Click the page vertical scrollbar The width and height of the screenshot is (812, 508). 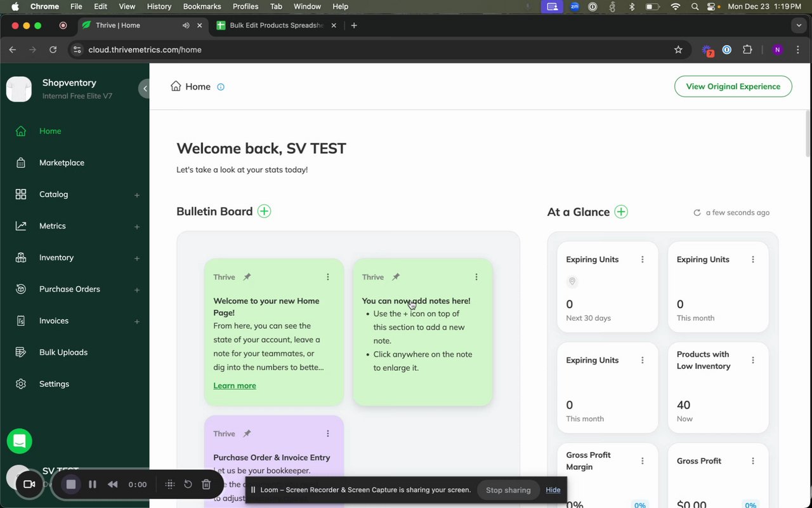[808, 133]
